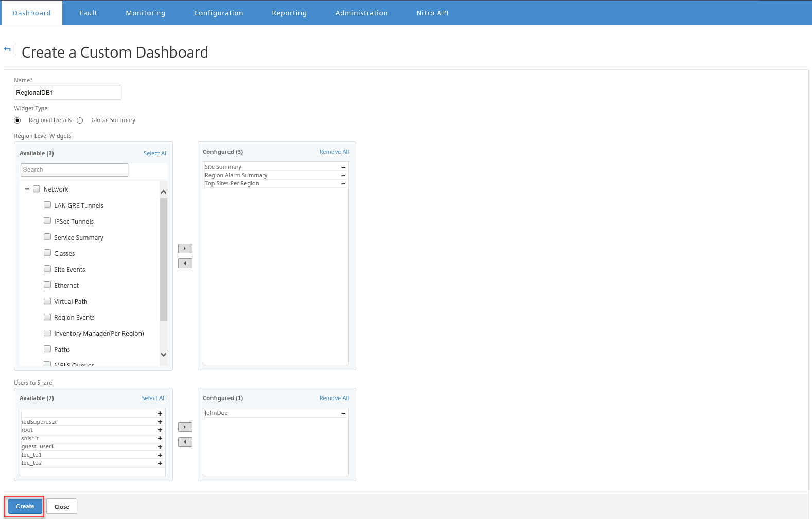Select the Global Summary radio button
The image size is (812, 519).
point(80,120)
